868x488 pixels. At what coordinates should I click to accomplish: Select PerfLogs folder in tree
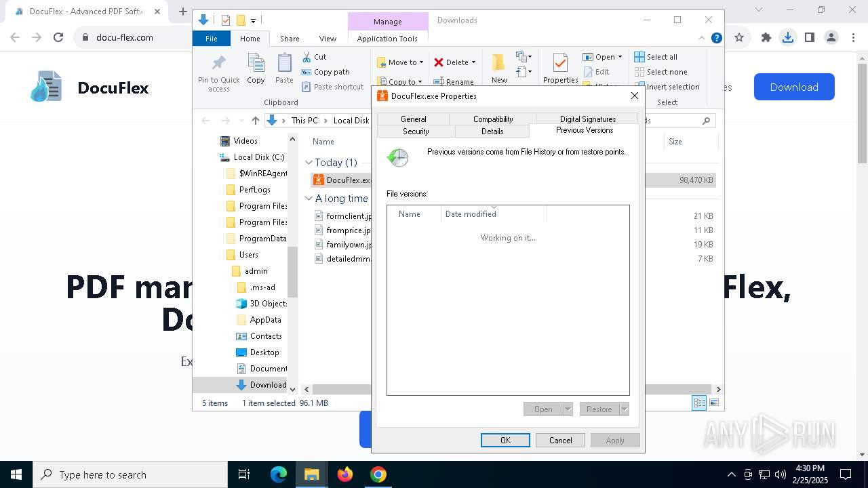254,190
